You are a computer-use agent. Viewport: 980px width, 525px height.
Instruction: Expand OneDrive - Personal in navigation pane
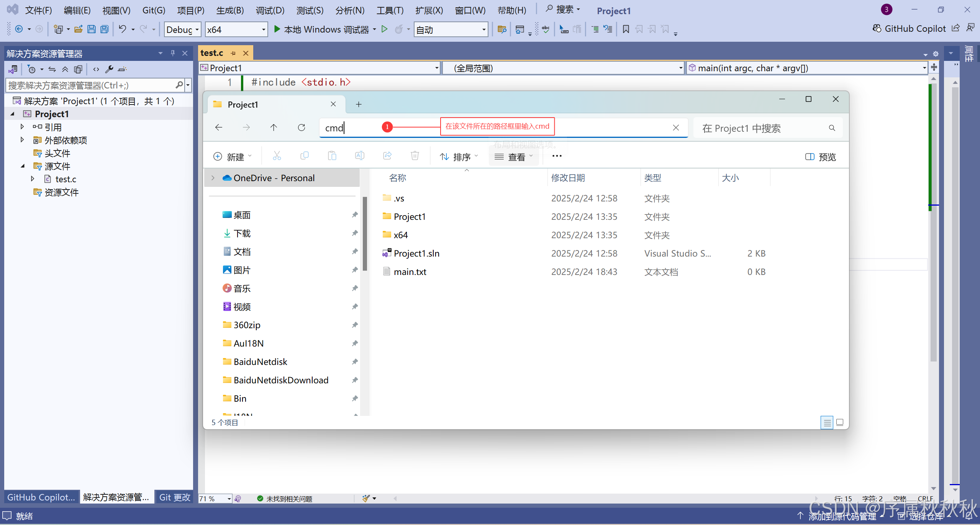(213, 178)
